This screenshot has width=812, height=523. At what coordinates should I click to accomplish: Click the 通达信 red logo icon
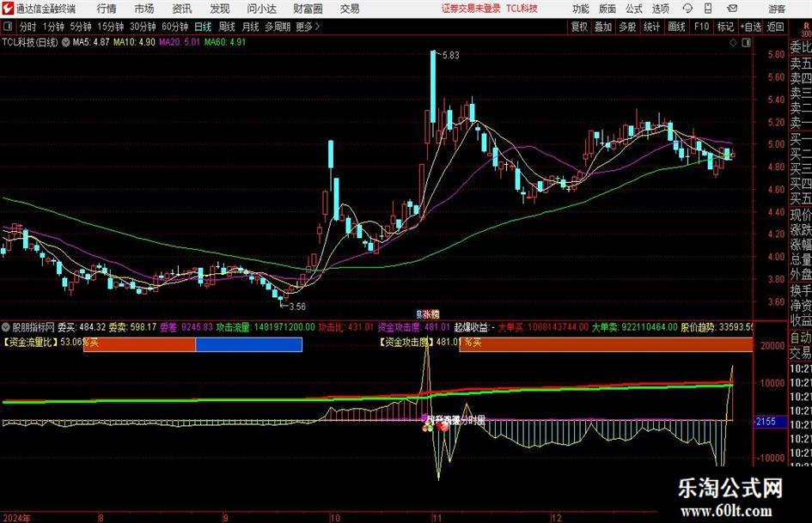coord(7,9)
